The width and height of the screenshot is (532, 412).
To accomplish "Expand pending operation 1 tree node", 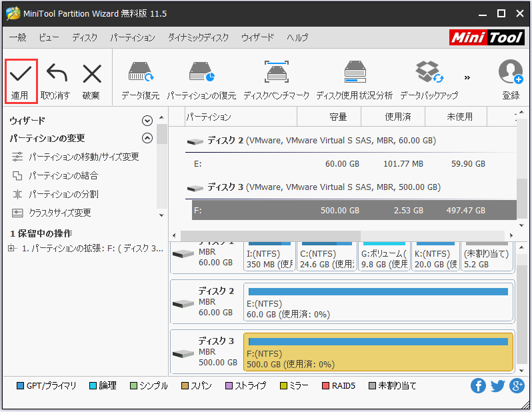I will (x=12, y=249).
